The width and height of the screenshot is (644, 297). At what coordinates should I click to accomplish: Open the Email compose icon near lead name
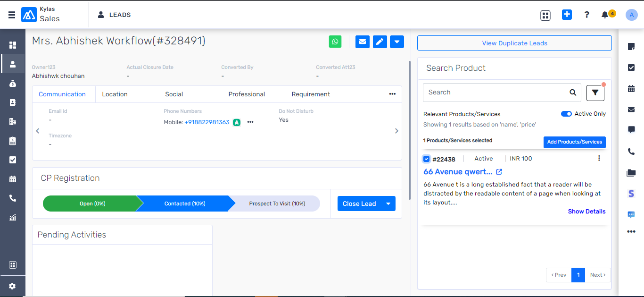(362, 42)
